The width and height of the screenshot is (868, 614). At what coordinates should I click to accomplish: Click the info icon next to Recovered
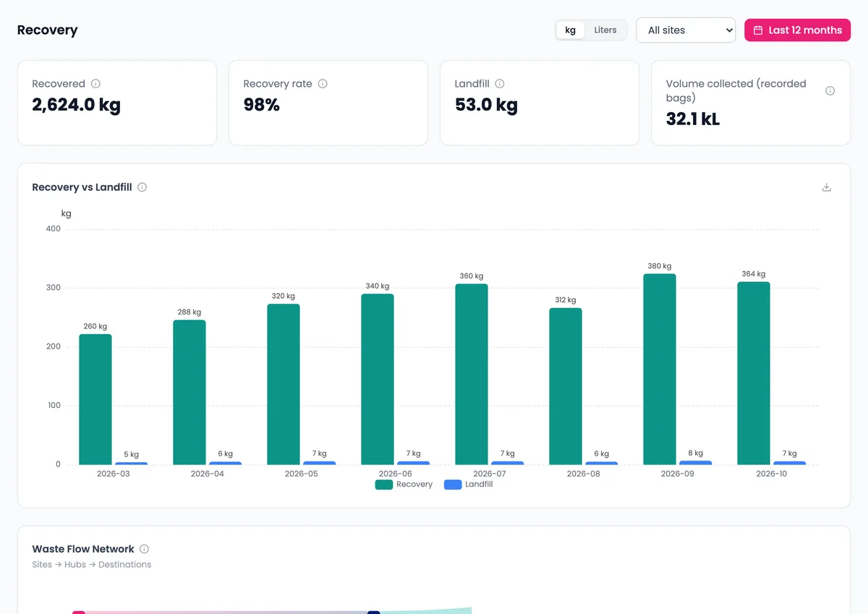point(95,84)
